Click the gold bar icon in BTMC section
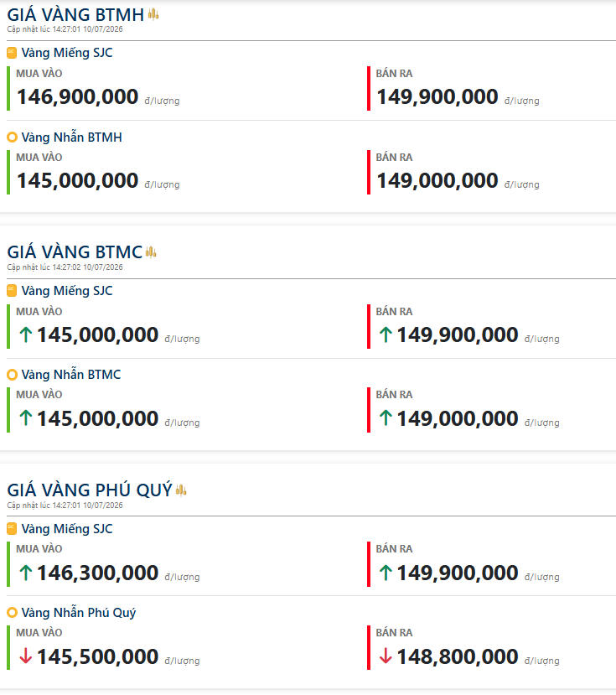616x695 pixels. (12, 291)
